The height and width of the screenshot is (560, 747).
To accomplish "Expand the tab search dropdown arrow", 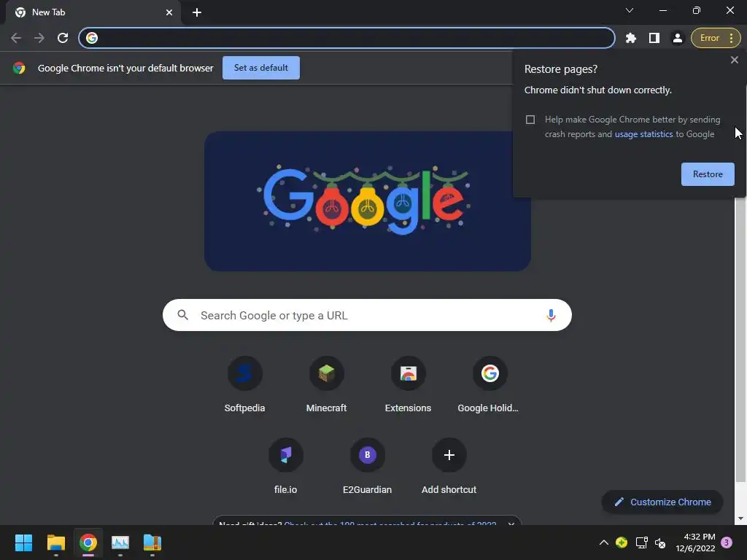I will point(630,10).
